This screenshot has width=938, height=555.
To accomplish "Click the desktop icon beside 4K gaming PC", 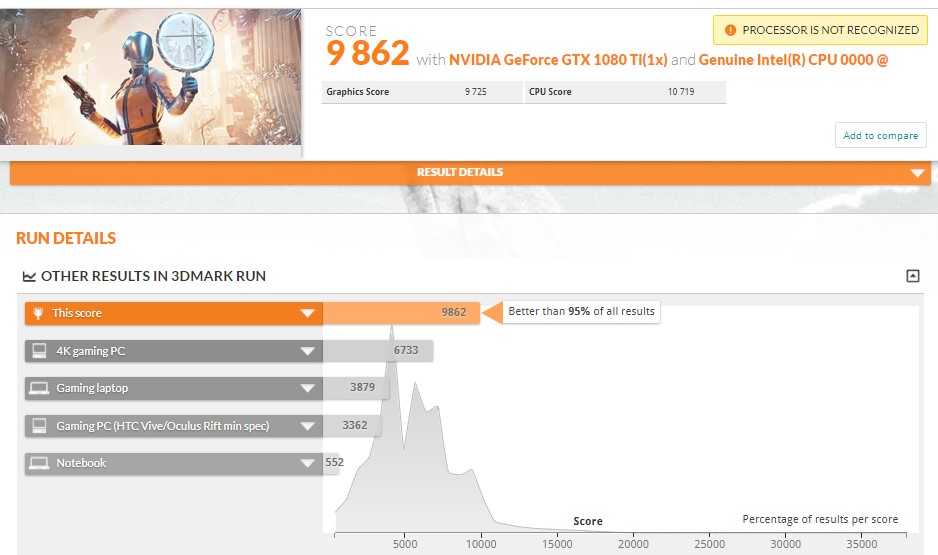I will [39, 351].
